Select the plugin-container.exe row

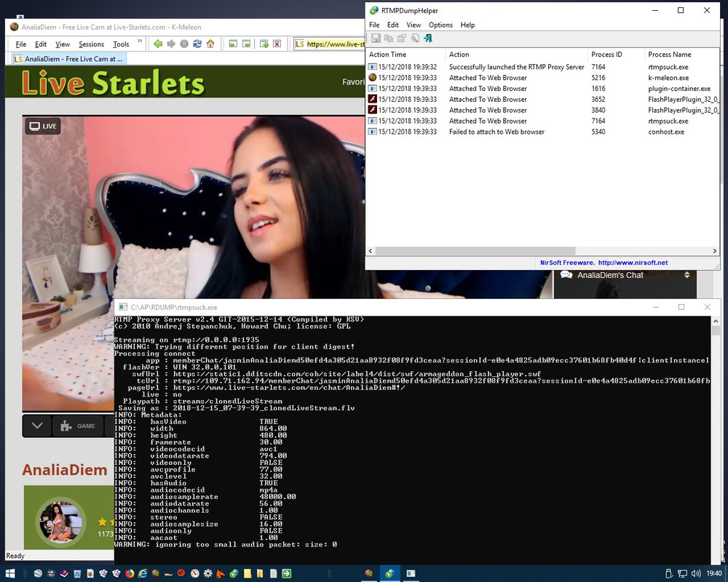point(543,89)
